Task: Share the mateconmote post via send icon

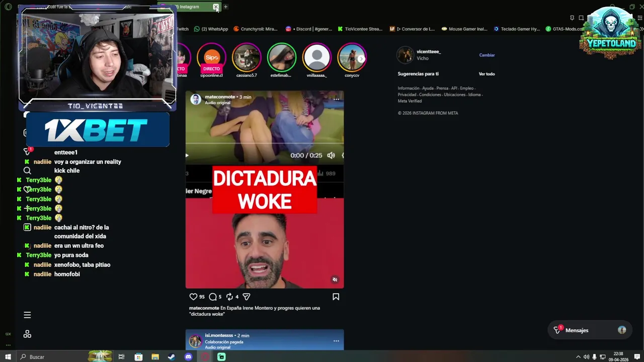Action: pos(247,297)
